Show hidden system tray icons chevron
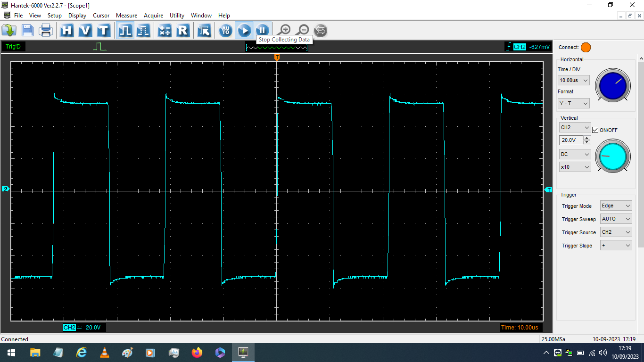Image resolution: width=644 pixels, height=362 pixels. click(546, 353)
